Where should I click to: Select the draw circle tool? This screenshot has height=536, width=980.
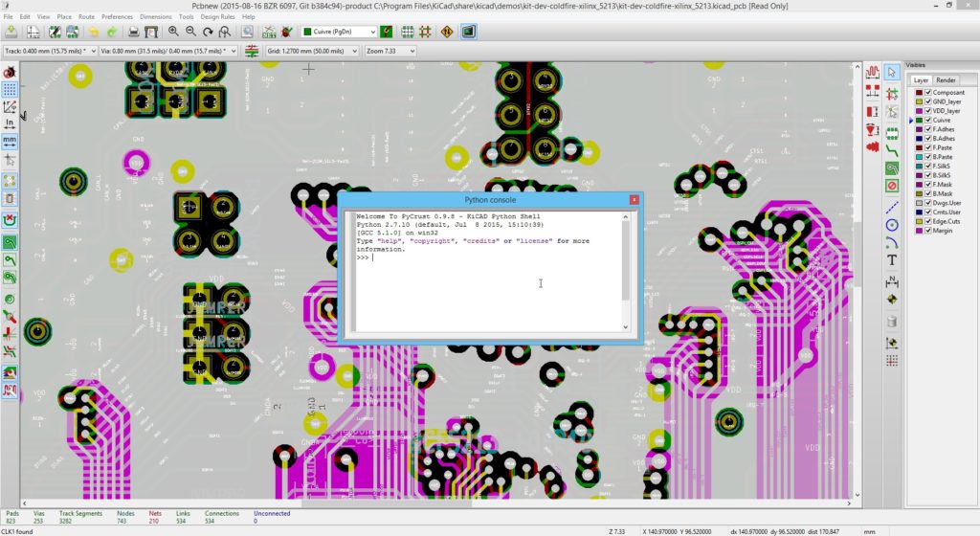pyautogui.click(x=892, y=224)
